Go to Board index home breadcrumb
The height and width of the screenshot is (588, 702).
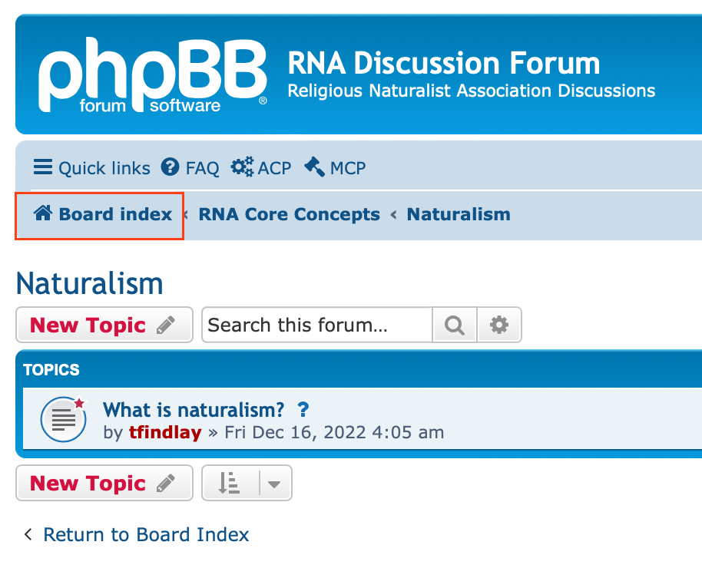pos(103,215)
